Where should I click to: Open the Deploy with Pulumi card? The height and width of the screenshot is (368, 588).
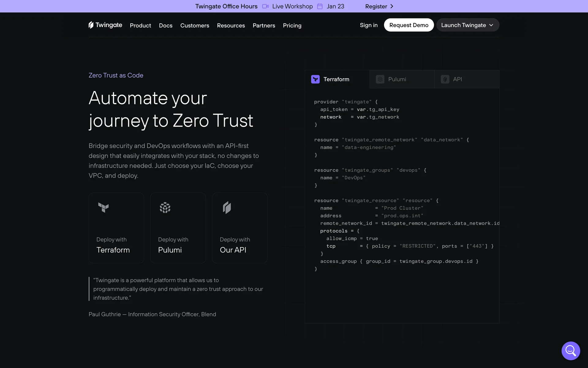[178, 228]
